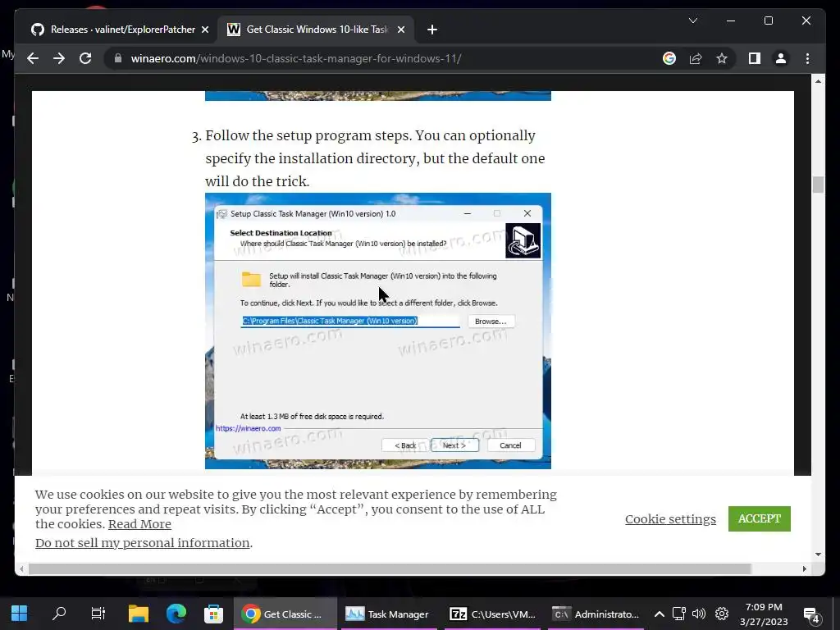Open Chrome profile menu

pyautogui.click(x=781, y=58)
